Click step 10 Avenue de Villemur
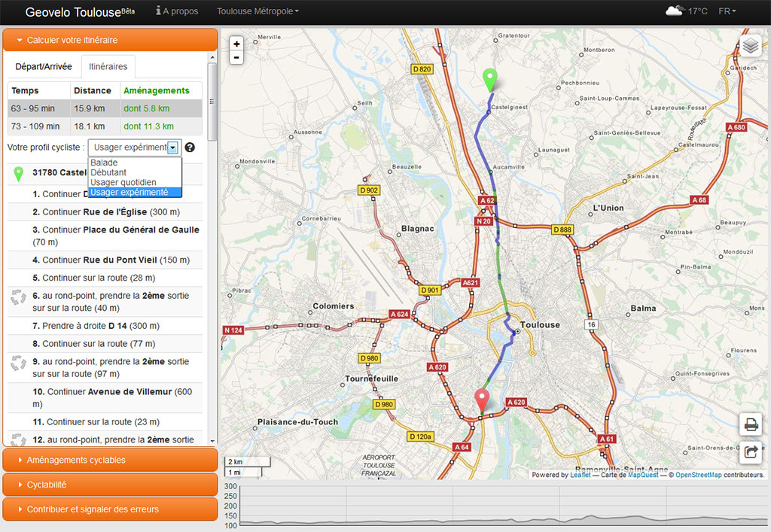The image size is (771, 532). [105, 398]
